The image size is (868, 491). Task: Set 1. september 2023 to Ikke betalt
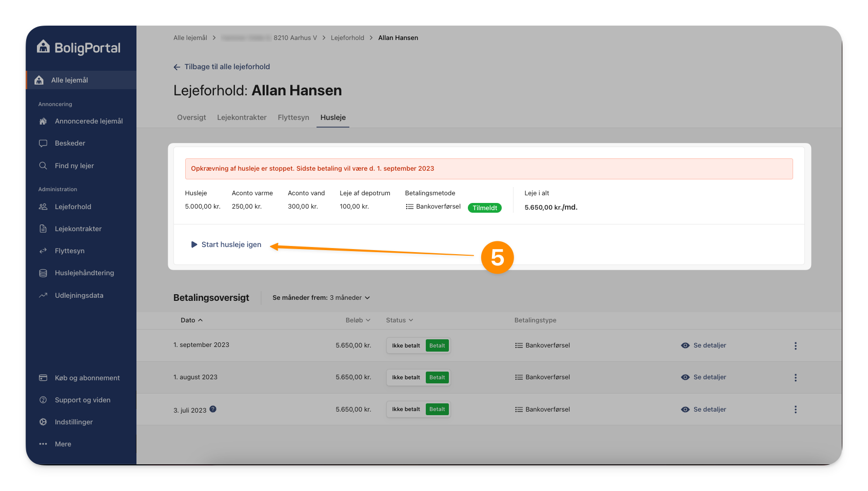406,346
